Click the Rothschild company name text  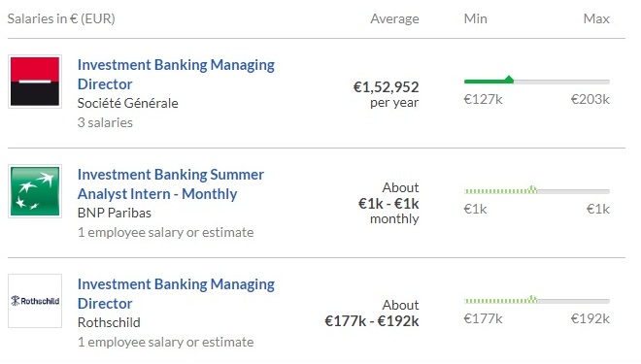(x=109, y=322)
